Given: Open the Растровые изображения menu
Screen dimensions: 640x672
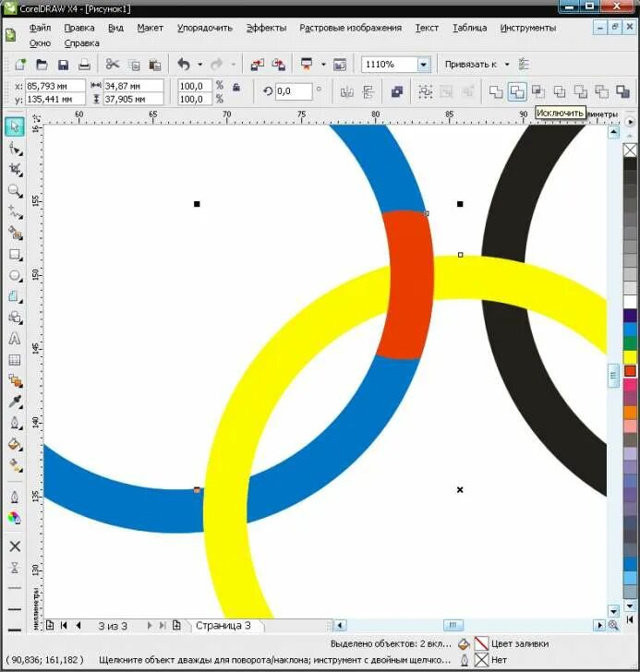Looking at the screenshot, I should (350, 28).
